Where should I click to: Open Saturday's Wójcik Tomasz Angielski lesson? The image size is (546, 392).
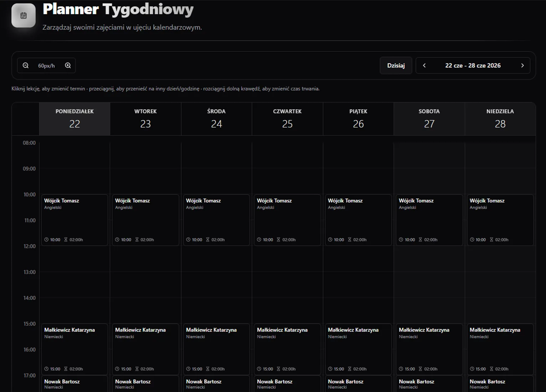coord(429,220)
